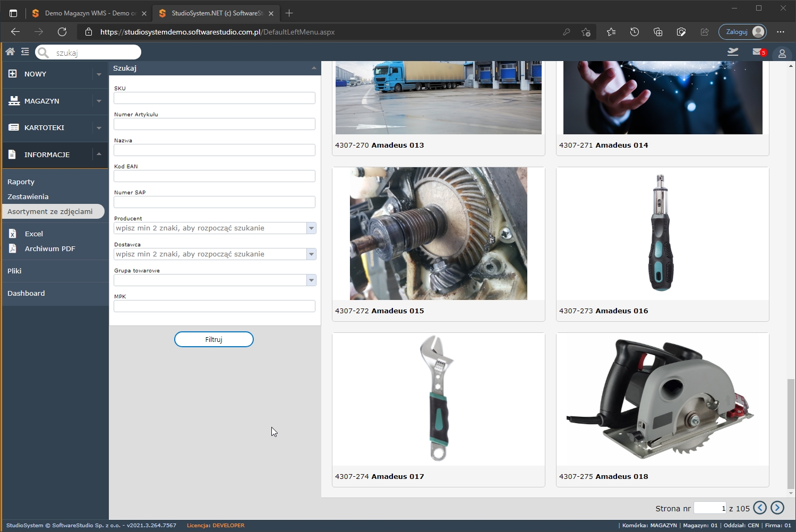Select Raporty in the left menu

pos(21,182)
